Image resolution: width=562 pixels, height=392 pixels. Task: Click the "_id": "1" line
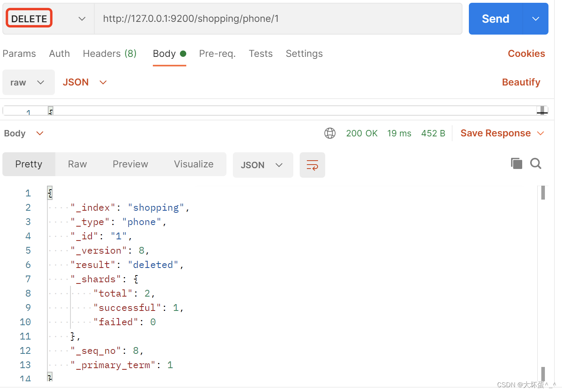click(x=101, y=236)
